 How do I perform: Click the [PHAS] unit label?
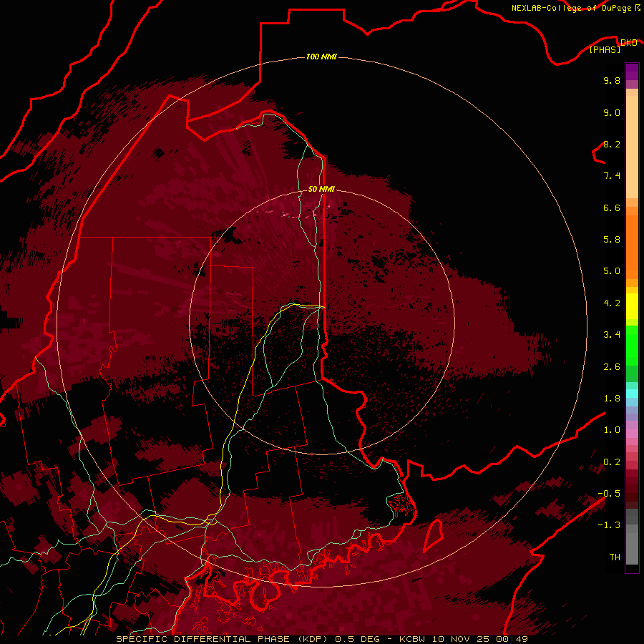605,49
